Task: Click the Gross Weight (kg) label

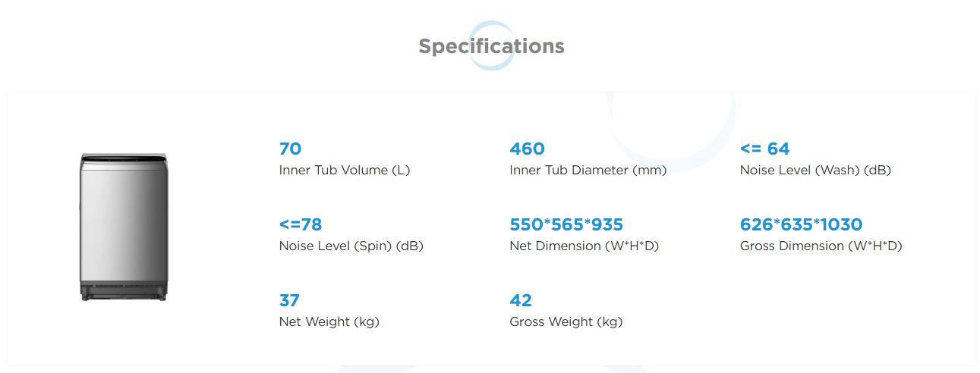Action: point(566,322)
